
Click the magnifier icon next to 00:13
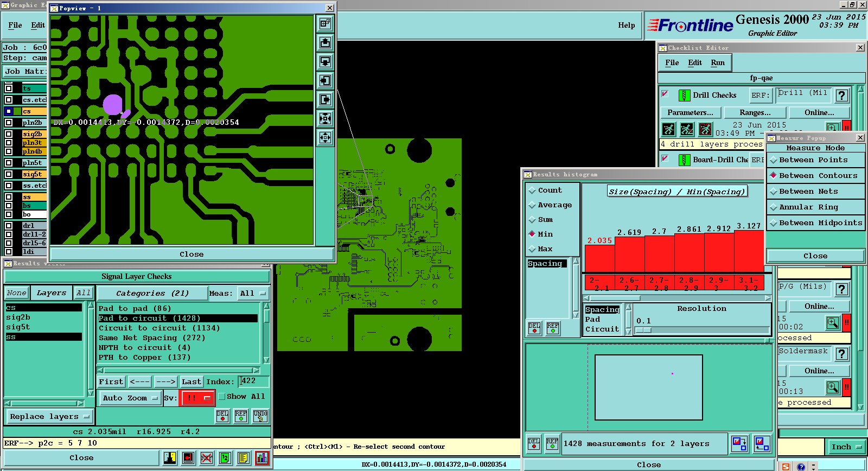[x=833, y=387]
